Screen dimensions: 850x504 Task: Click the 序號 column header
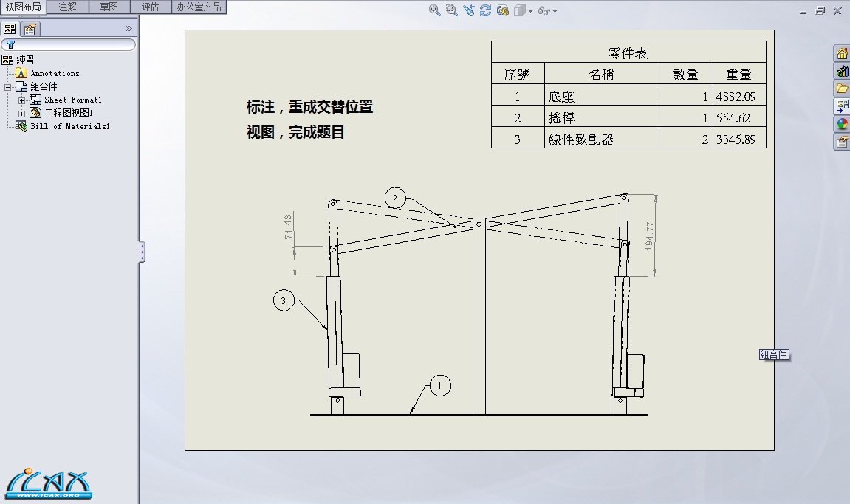pyautogui.click(x=517, y=74)
